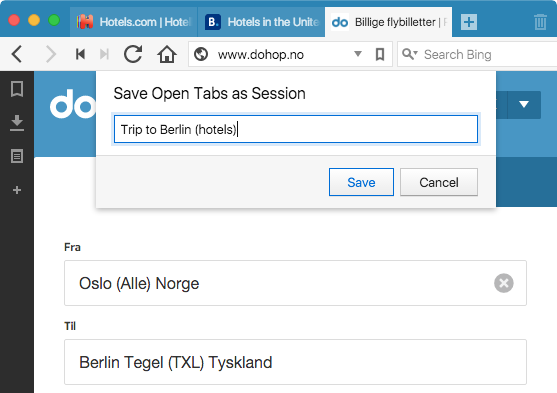Expand the dohop header dropdown arrow
The height and width of the screenshot is (393, 557).
tap(524, 104)
